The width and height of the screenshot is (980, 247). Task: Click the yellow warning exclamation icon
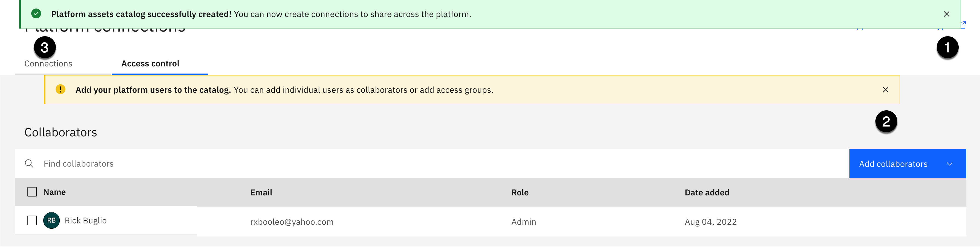point(60,89)
